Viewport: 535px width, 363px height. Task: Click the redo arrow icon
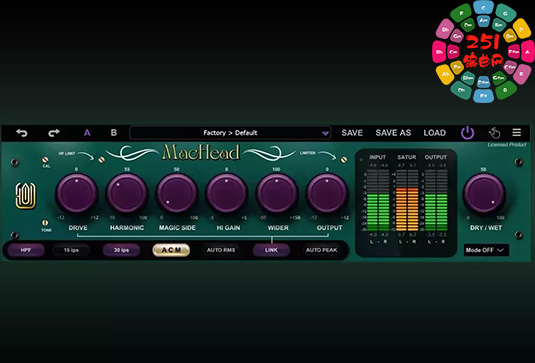54,133
